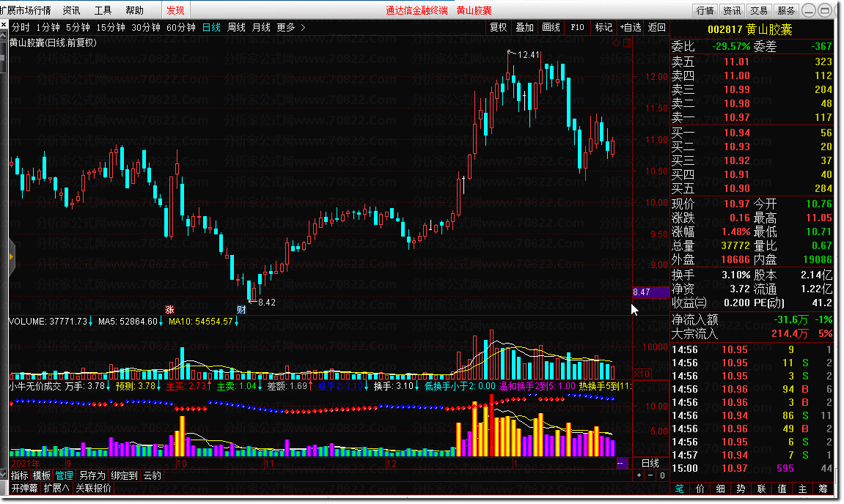This screenshot has height=504, width=844.
Task: Click the 涨 marker on the chart
Action: (x=169, y=309)
